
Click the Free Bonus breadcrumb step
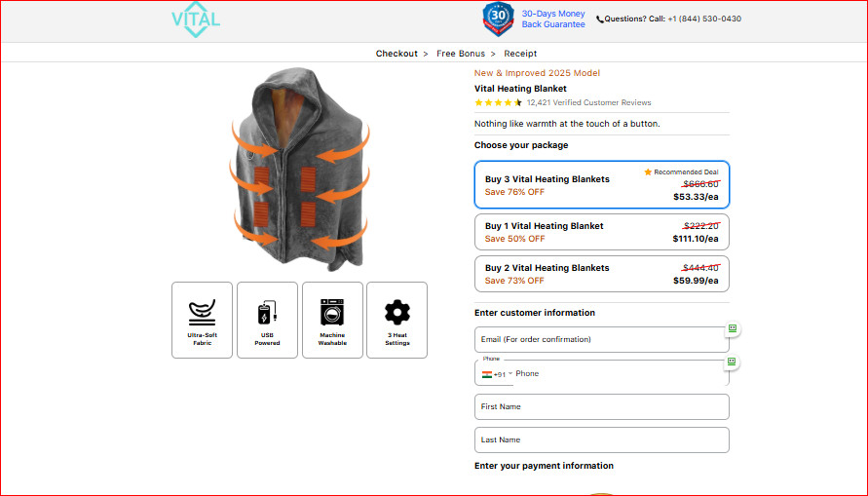[x=461, y=54]
